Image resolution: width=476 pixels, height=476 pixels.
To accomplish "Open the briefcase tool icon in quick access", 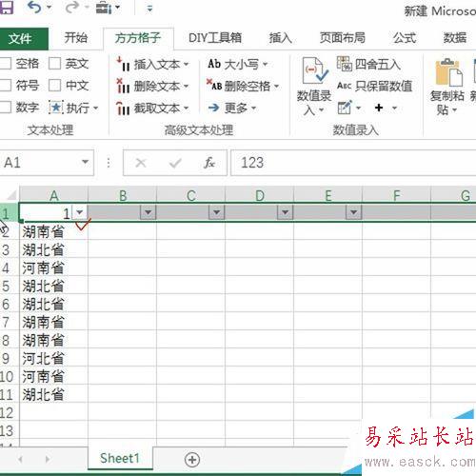I will pos(104,8).
